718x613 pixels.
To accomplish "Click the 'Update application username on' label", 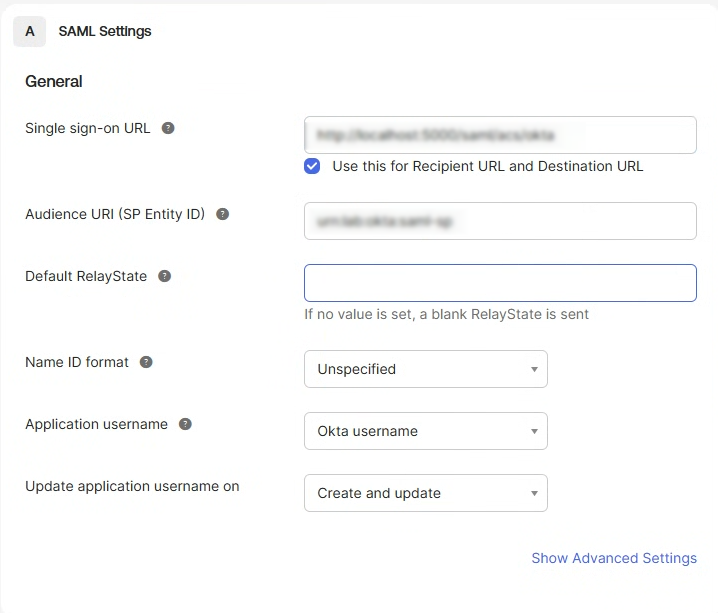I will [132, 486].
